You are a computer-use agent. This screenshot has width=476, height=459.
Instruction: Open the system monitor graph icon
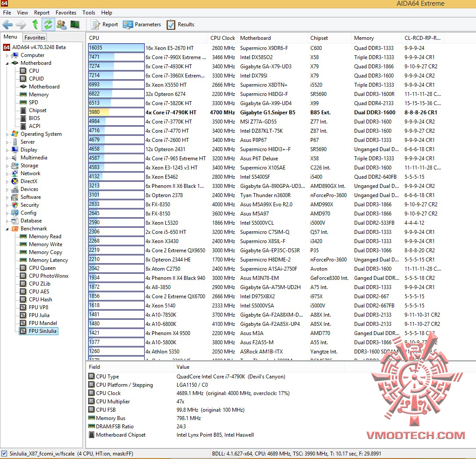(75, 24)
